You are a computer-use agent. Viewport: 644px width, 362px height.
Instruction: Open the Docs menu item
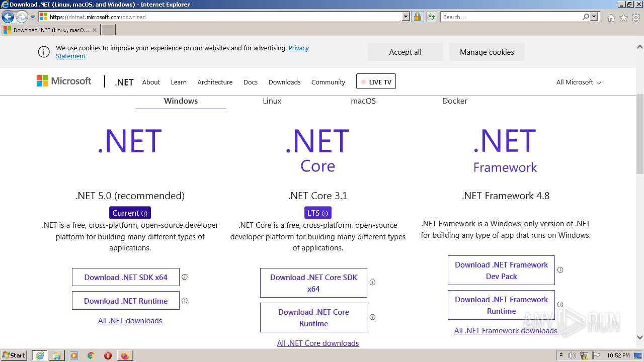coord(251,82)
